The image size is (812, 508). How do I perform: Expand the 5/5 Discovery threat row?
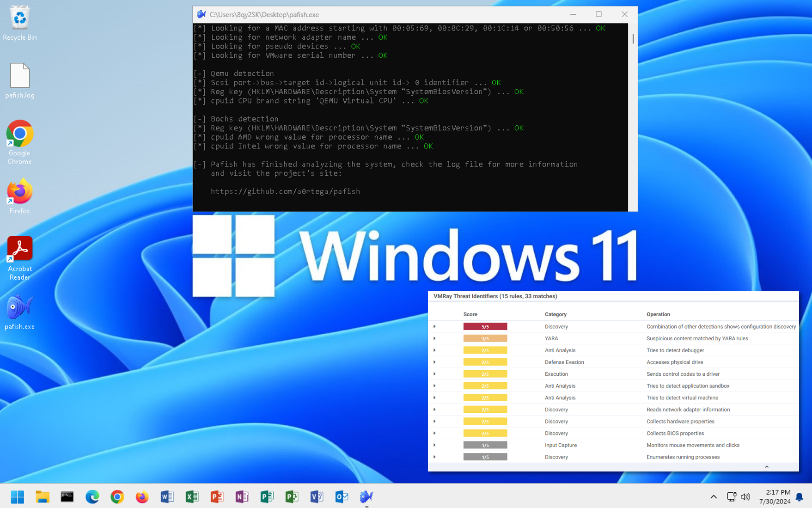(434, 327)
